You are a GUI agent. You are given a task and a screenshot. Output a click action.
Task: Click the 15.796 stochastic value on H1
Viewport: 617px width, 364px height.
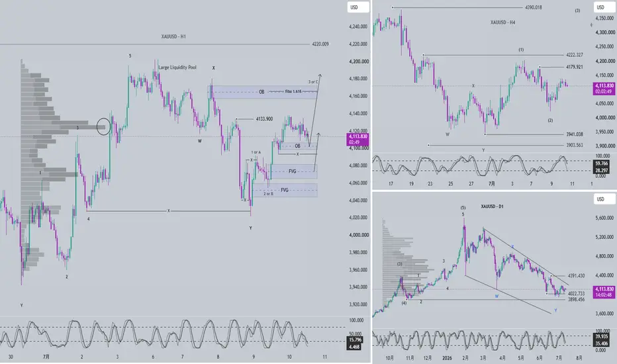coord(355,340)
